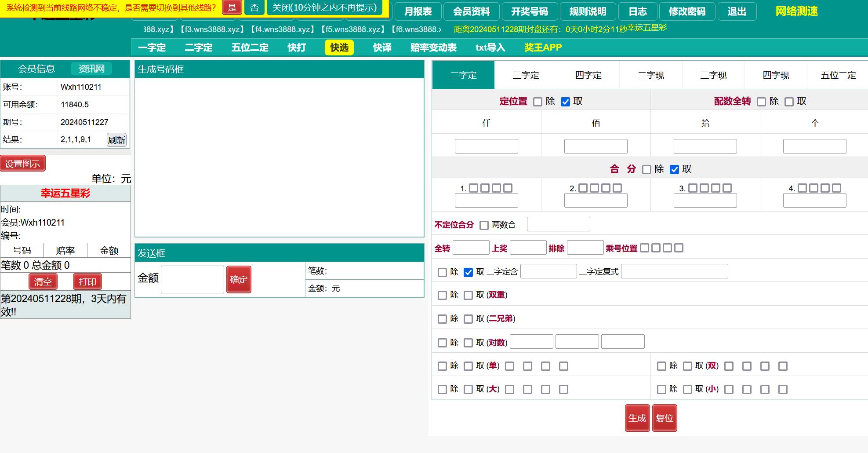
Task: Dismiss network prompt with 否 button
Action: 254,7
